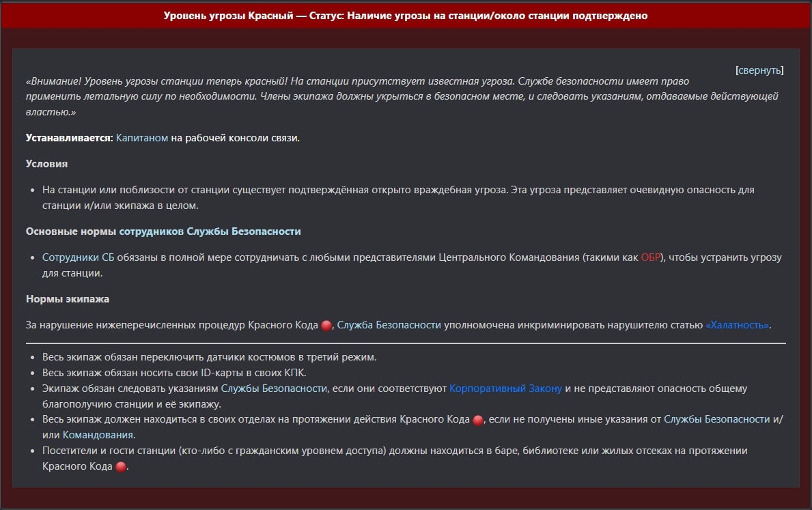Click red code dot in the departments bullet
Screen dimensions: 812x510
478,420
